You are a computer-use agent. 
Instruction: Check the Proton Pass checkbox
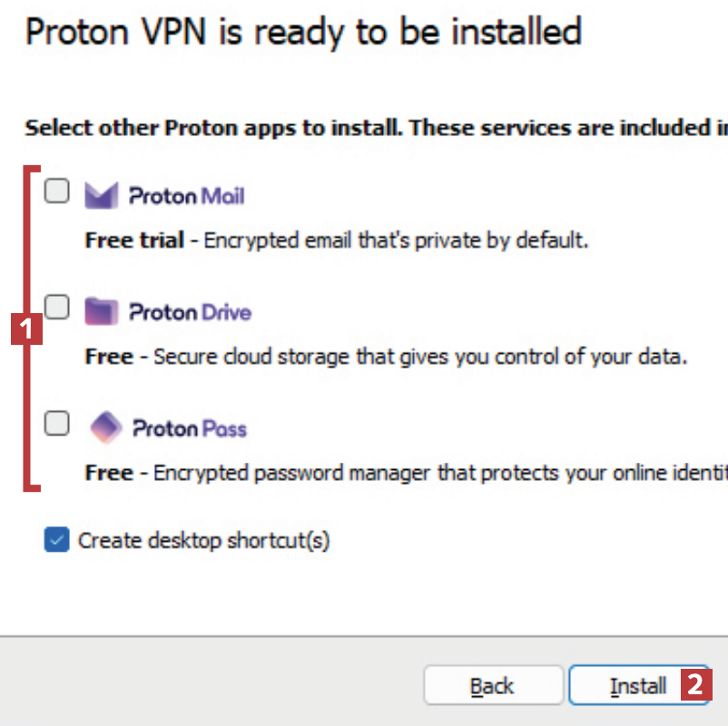coord(57,424)
